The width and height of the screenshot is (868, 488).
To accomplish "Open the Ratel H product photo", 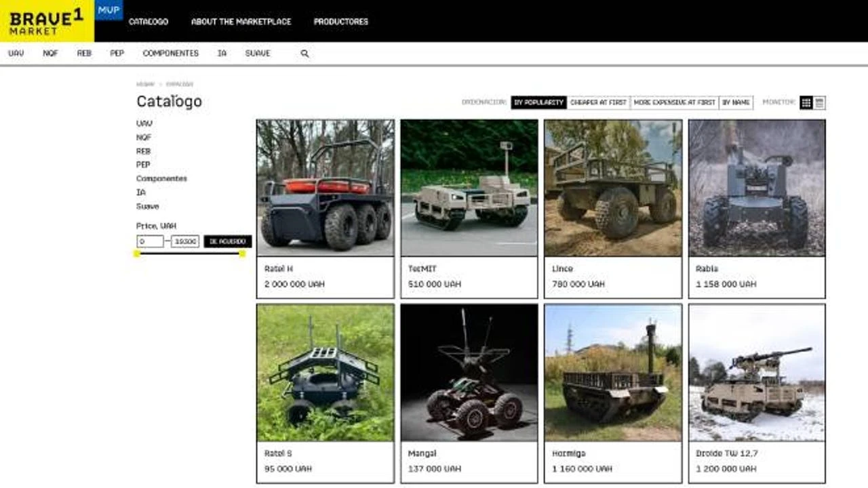I will coord(325,188).
